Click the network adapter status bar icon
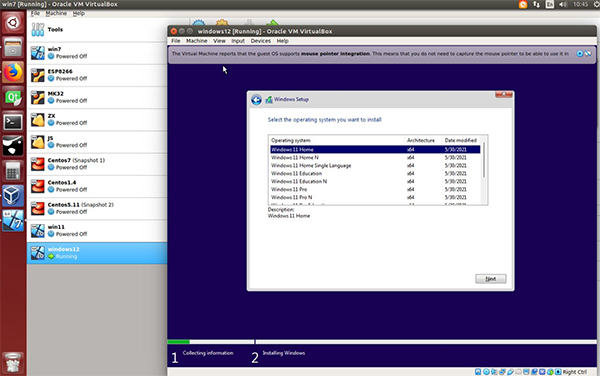 (502, 372)
